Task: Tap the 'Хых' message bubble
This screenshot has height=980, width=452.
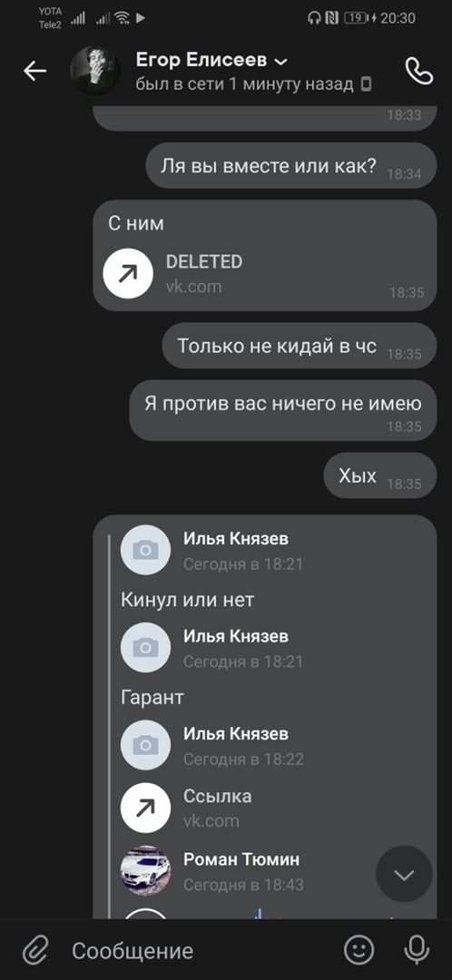Action: [379, 475]
